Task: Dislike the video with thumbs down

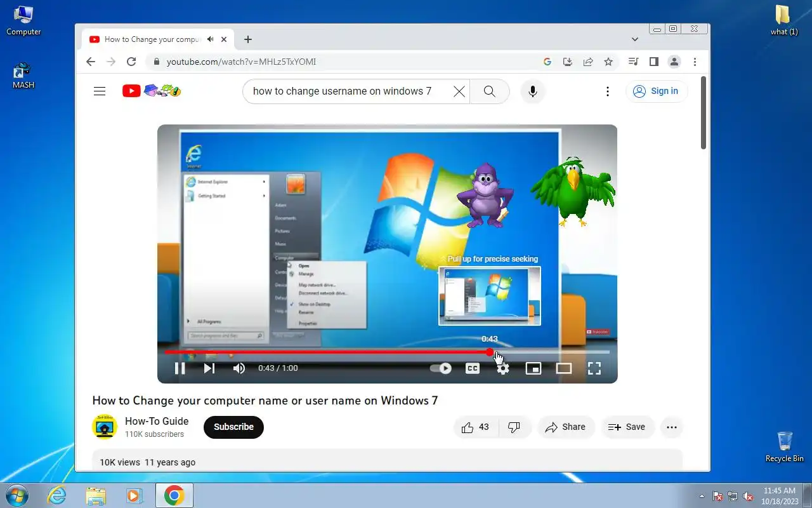Action: tap(514, 427)
